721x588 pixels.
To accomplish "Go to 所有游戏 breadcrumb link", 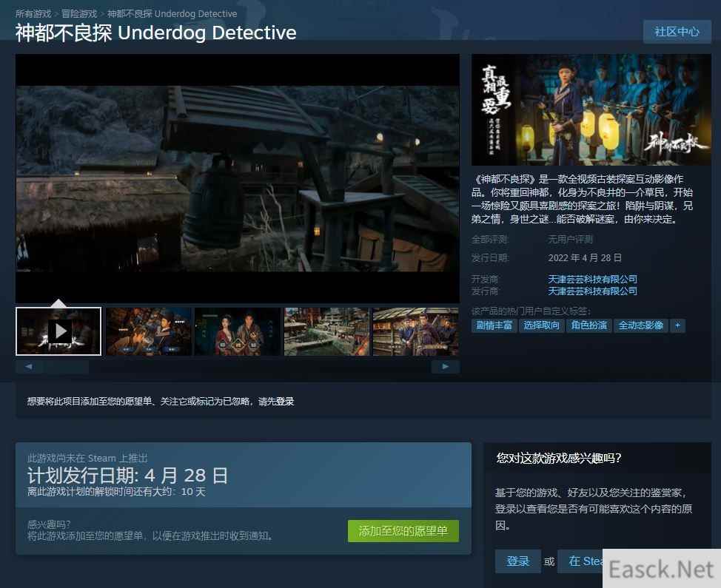I will 33,14.
